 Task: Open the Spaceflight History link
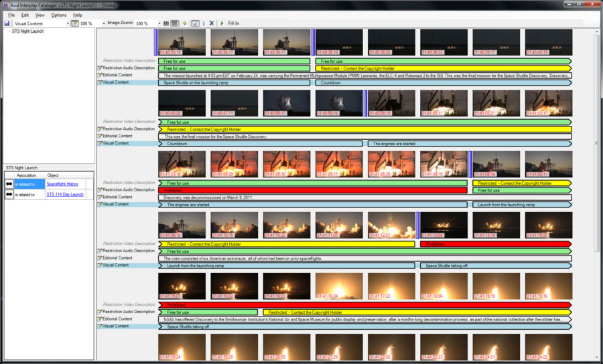click(x=62, y=184)
